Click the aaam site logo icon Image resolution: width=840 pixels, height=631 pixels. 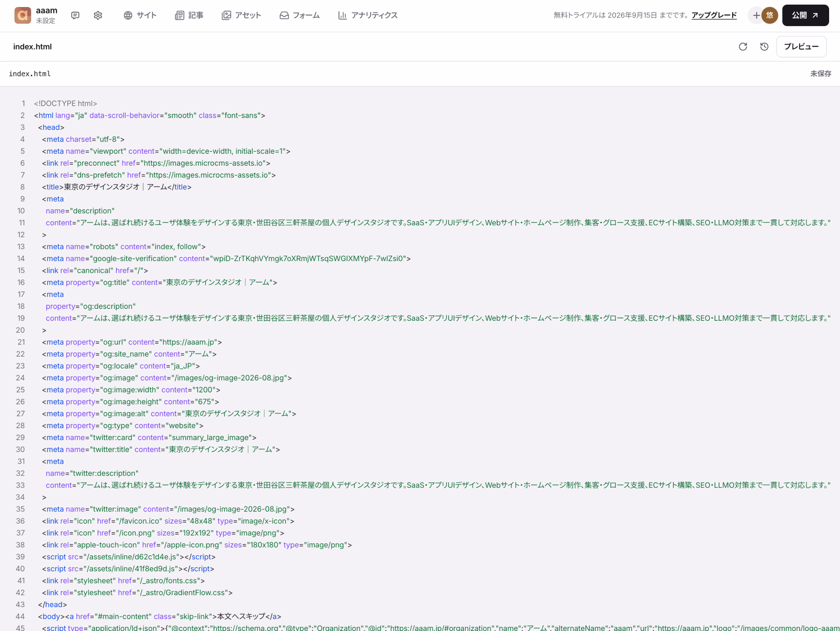(23, 15)
